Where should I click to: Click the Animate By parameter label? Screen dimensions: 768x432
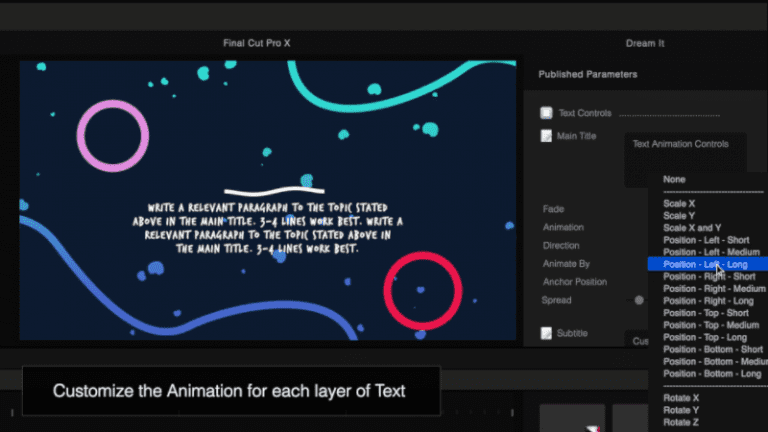click(x=566, y=264)
